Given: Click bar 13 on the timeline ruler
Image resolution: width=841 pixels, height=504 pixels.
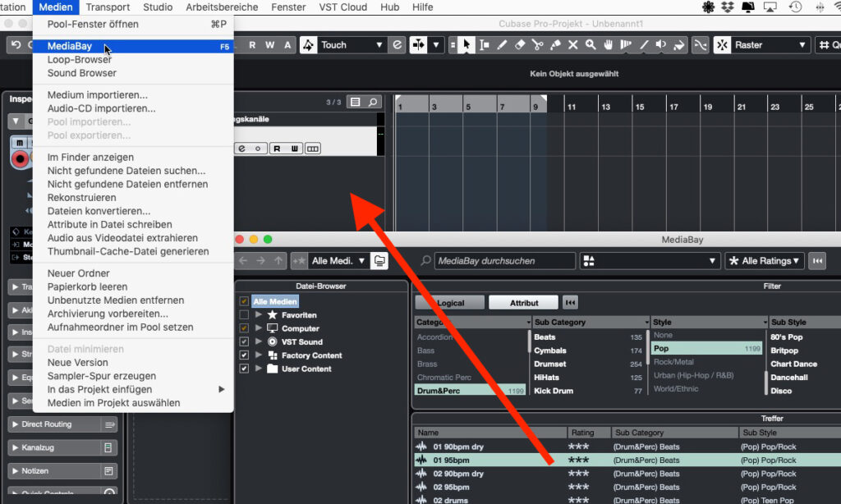Looking at the screenshot, I should click(x=605, y=107).
